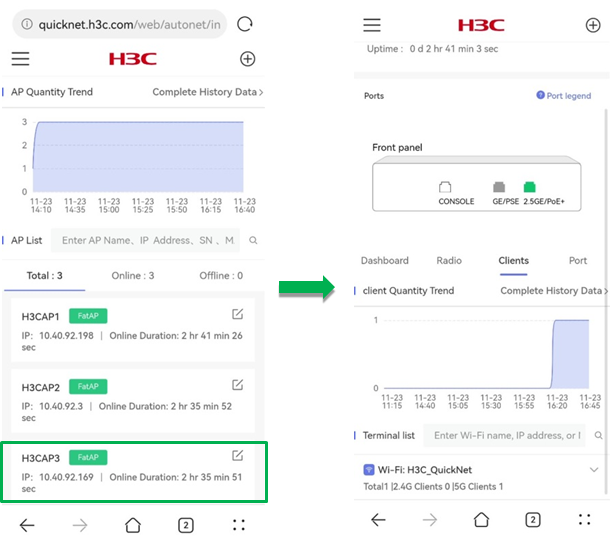Open four-dot menu on left browser
Image resolution: width=610 pixels, height=544 pixels.
tap(239, 525)
